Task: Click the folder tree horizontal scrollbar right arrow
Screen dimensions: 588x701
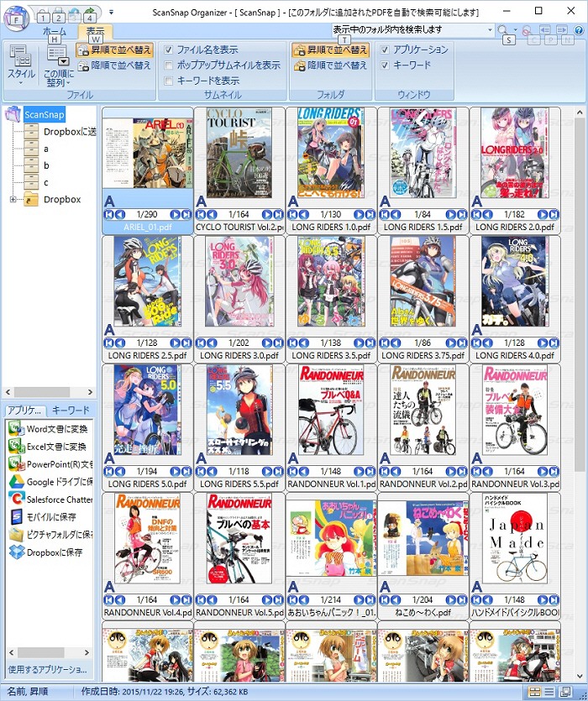Action: (91, 392)
